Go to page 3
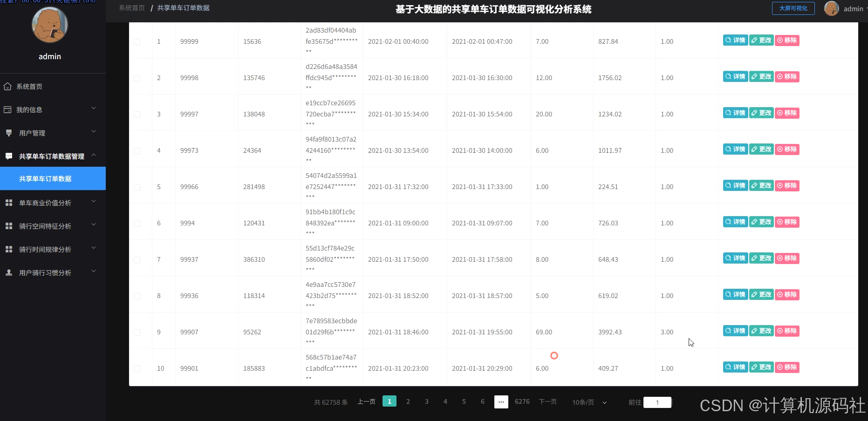This screenshot has height=421, width=868. click(427, 401)
